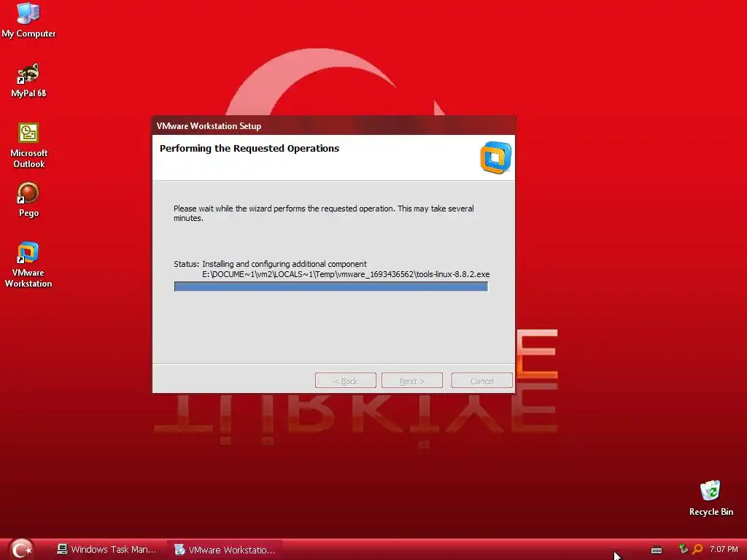Screen dimensions: 747x560
Task: Click the installation progress bar
Action: [x=330, y=286]
